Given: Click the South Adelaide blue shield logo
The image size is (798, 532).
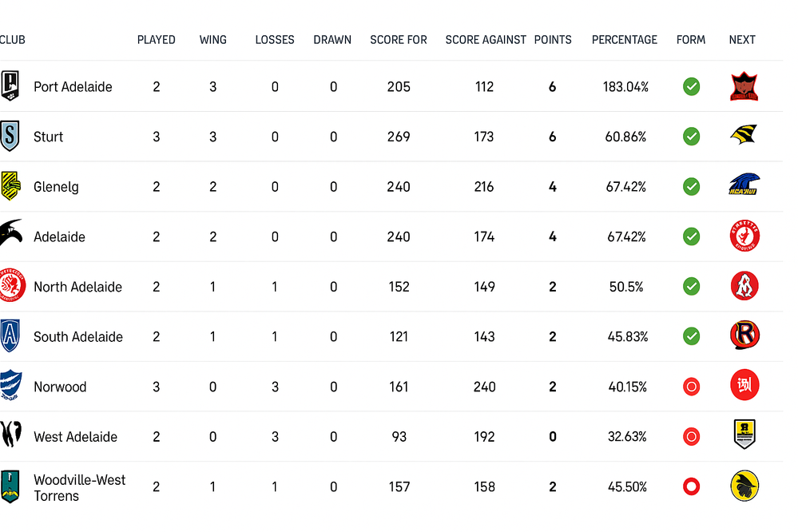Looking at the screenshot, I should point(10,335).
